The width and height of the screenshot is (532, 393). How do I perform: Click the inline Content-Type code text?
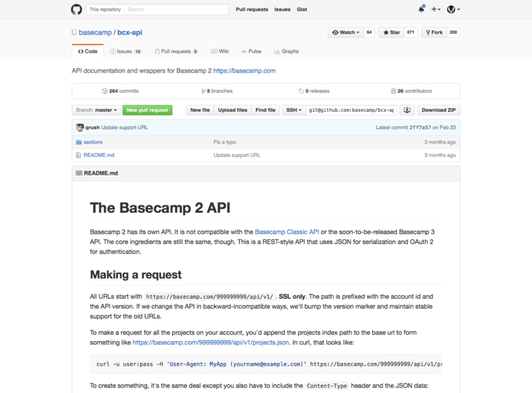(327, 386)
